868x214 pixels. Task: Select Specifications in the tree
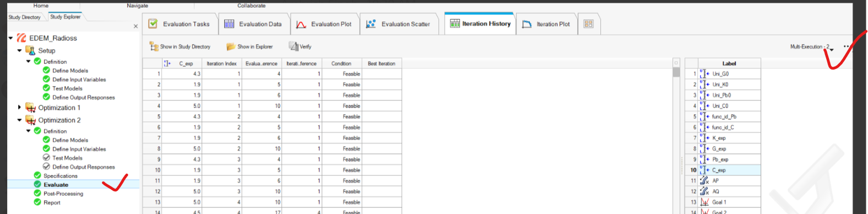(61, 176)
